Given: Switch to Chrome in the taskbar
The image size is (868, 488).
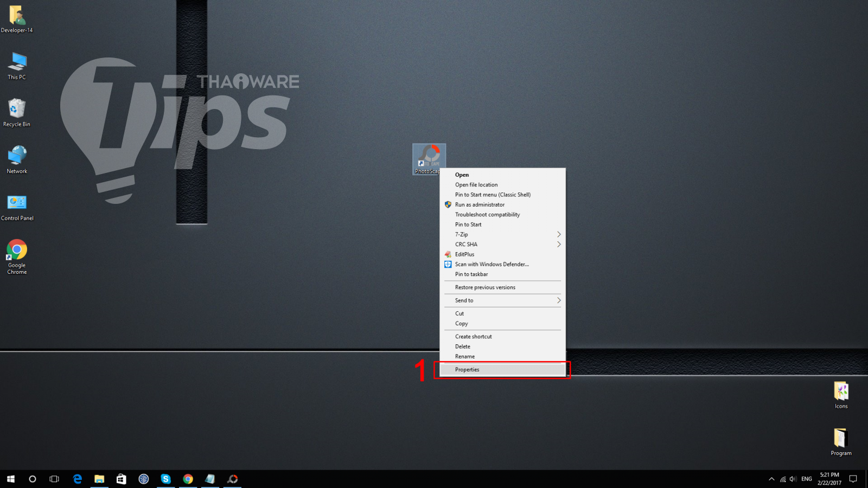Looking at the screenshot, I should click(x=188, y=479).
